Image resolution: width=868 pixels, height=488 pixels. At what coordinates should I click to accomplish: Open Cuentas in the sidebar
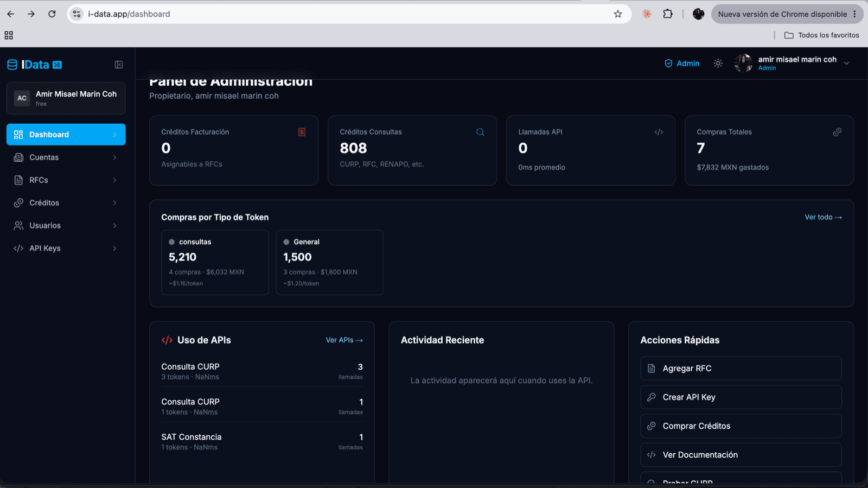click(x=66, y=157)
